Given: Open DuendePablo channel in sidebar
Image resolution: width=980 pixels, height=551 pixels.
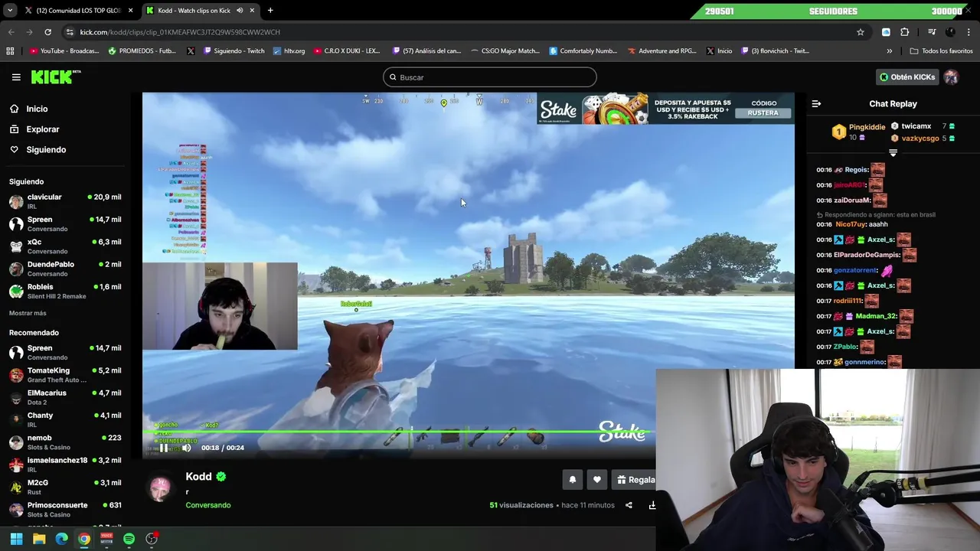Looking at the screenshot, I should click(65, 269).
